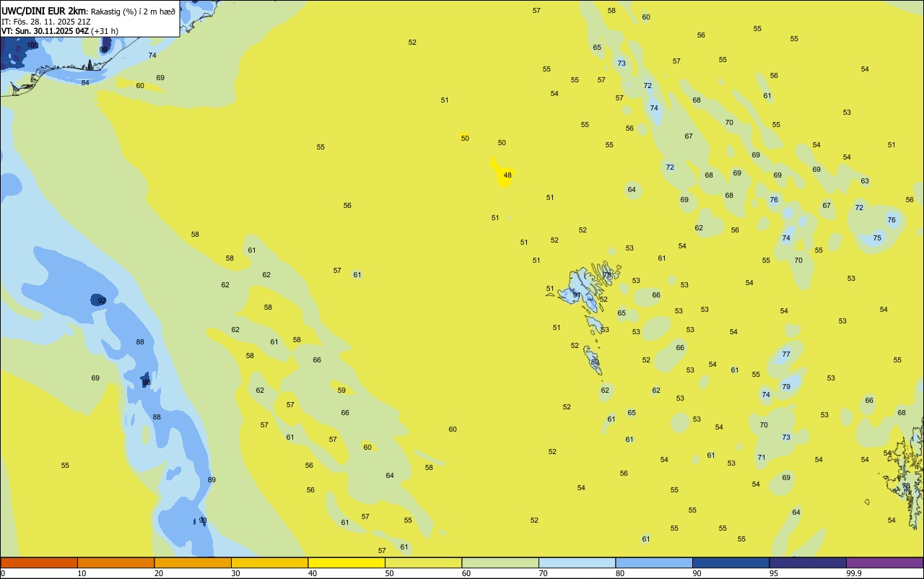924x579 pixels.
Task: Select the medium blue 80–90 legend band
Action: 654,562
